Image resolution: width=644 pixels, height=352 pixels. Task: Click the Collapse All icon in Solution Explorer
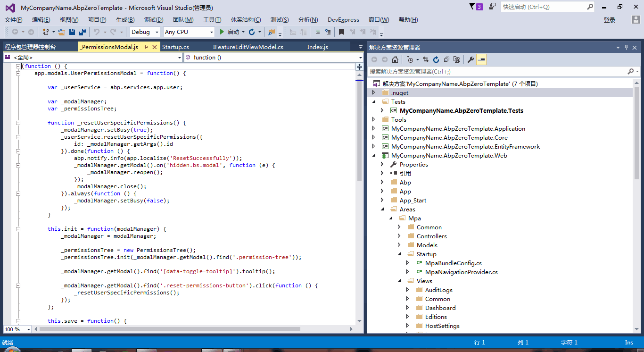click(446, 59)
